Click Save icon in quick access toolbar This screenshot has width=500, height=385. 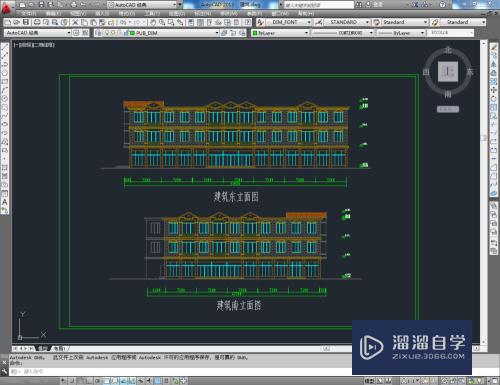point(42,5)
